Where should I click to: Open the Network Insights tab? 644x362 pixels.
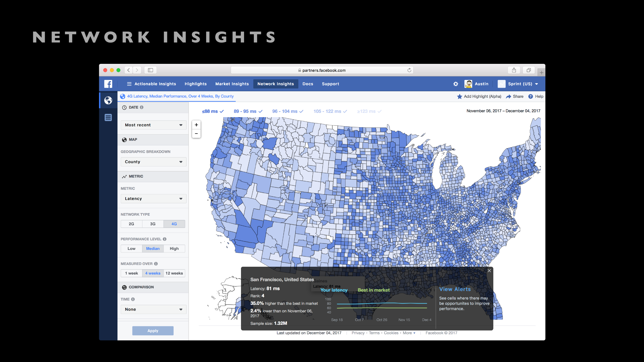tap(276, 84)
